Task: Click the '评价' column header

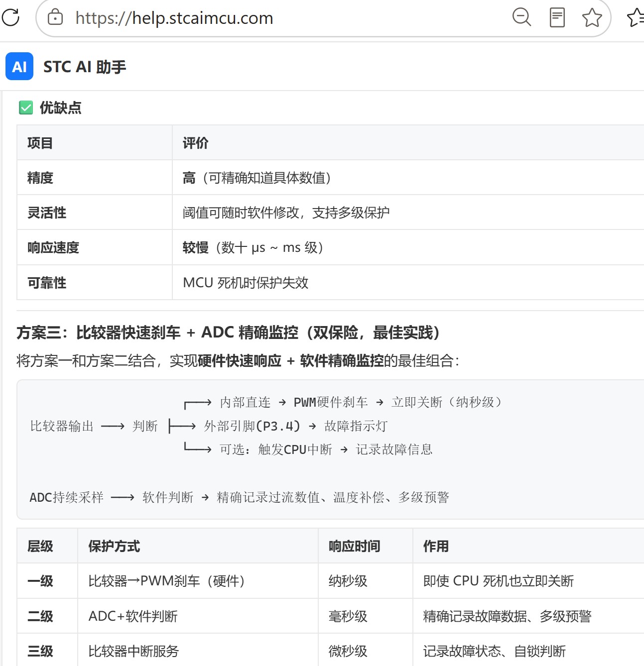Action: click(x=195, y=143)
